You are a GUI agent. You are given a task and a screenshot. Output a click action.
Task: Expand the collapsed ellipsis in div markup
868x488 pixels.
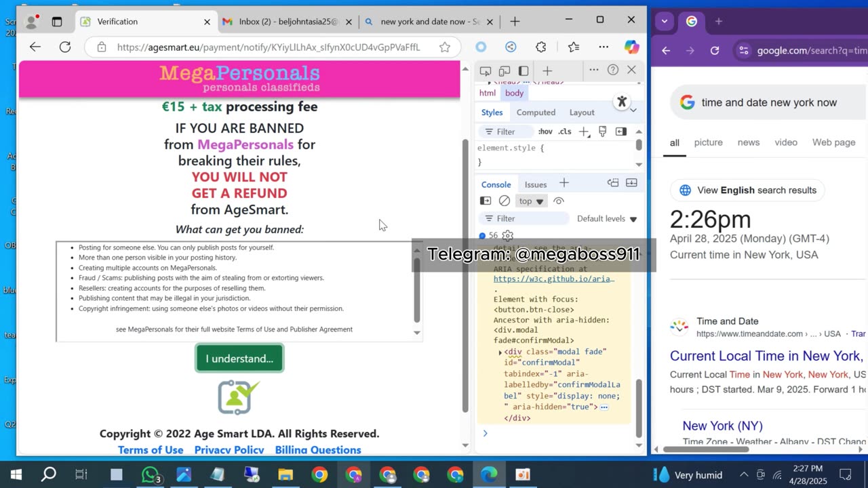[604, 407]
